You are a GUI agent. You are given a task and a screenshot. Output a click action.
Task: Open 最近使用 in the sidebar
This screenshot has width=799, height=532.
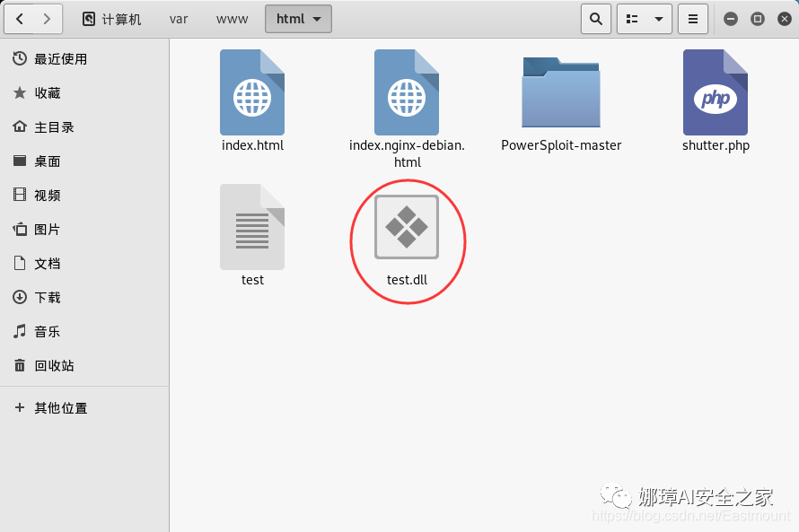tap(84, 58)
